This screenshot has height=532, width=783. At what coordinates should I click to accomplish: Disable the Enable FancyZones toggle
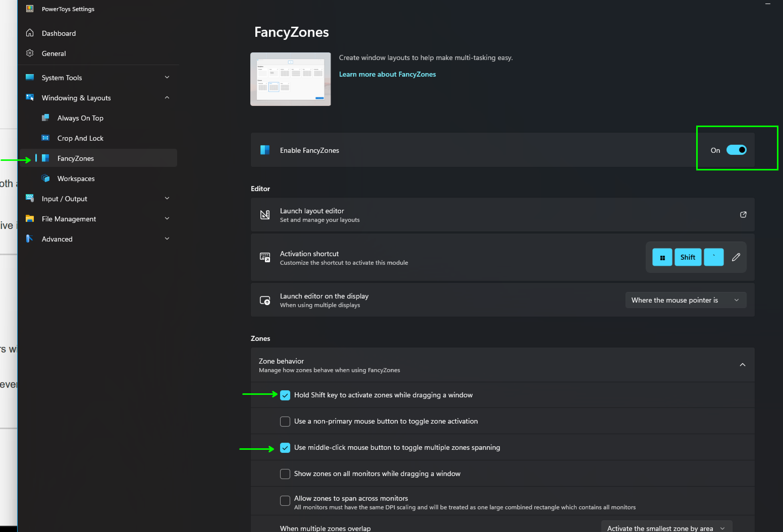[x=737, y=150]
